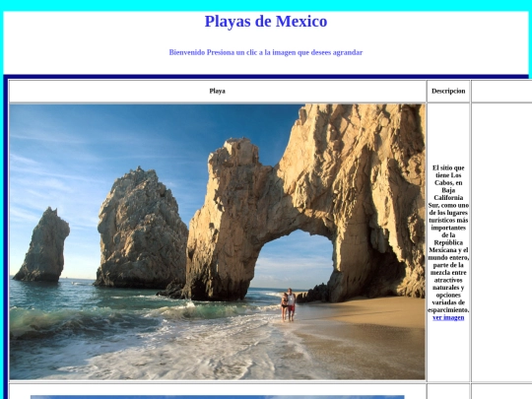Open the Los Cabos arch beach photo
532x399 pixels.
(217, 242)
